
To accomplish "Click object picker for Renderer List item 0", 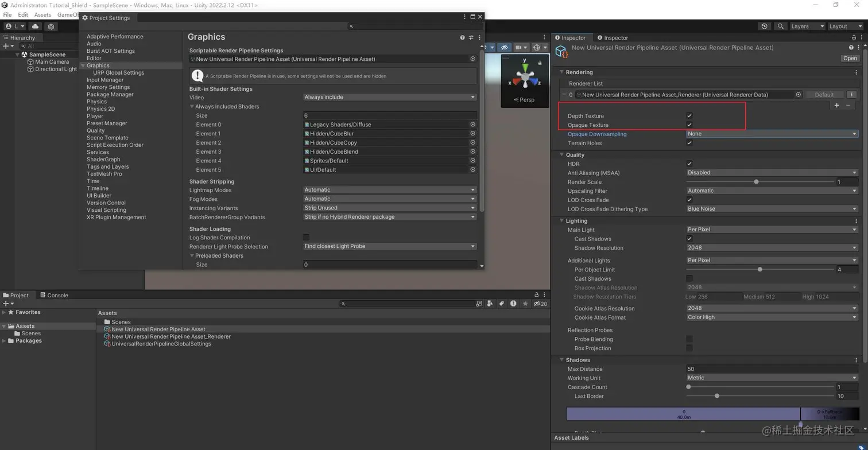I will 798,95.
